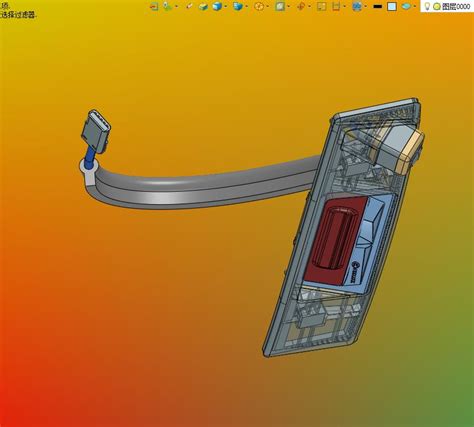Click the yellow-green box icon
474x427 pixels.
tap(203, 6)
